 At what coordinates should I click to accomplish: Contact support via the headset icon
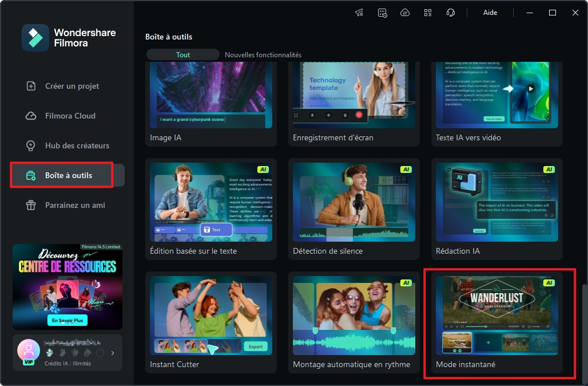pos(451,13)
